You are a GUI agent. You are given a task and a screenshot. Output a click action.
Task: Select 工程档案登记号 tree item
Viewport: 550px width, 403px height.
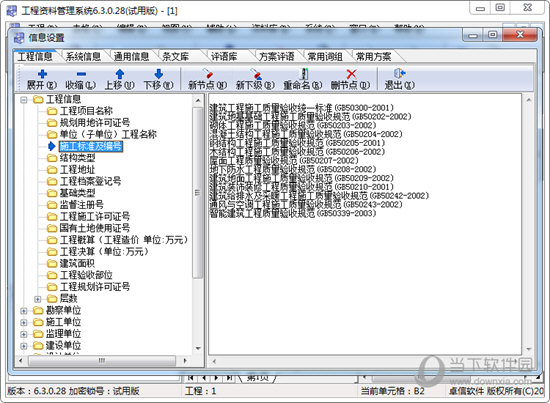[90, 181]
